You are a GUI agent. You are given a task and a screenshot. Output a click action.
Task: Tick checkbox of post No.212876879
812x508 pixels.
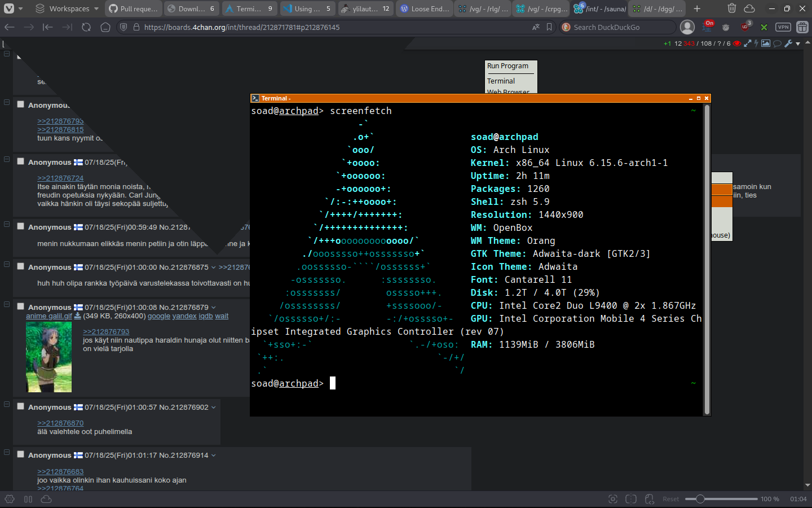[20, 306]
